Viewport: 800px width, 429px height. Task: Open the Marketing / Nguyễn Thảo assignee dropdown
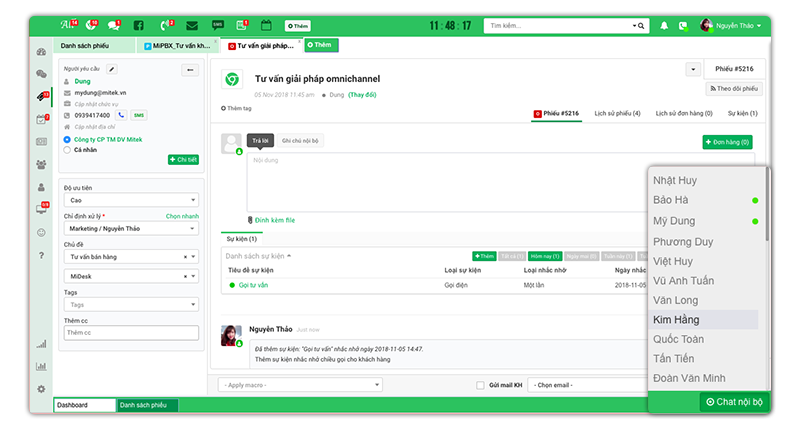[131, 229]
